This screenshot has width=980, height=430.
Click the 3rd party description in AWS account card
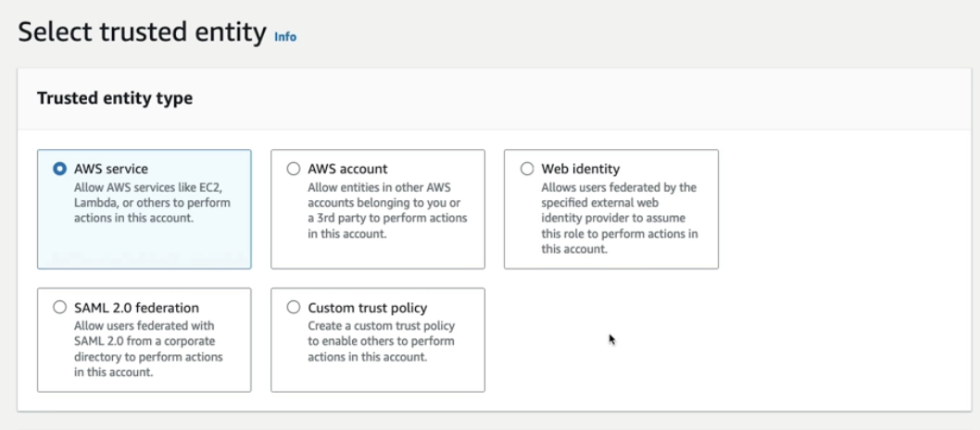(x=386, y=218)
